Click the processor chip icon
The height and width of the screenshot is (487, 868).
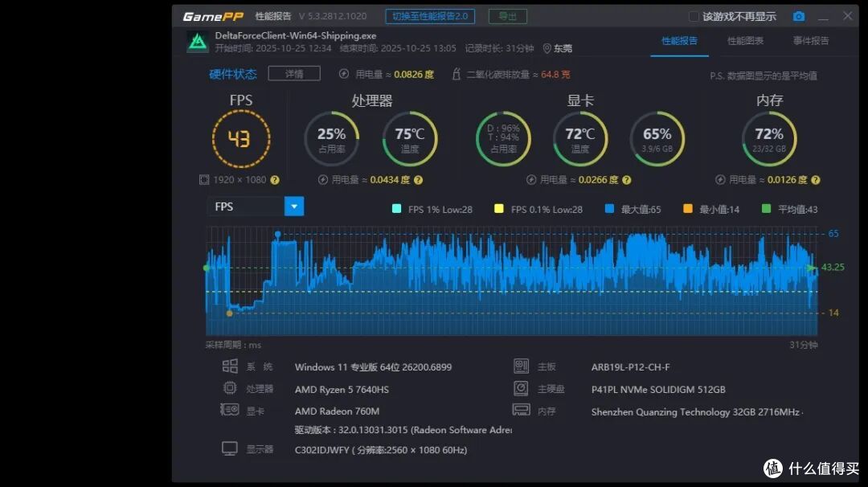point(230,388)
